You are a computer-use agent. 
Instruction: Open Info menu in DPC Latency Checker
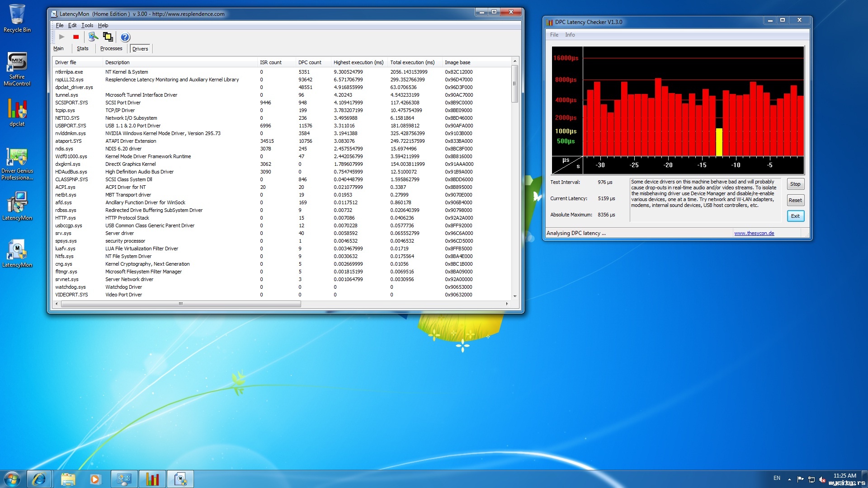pyautogui.click(x=570, y=35)
